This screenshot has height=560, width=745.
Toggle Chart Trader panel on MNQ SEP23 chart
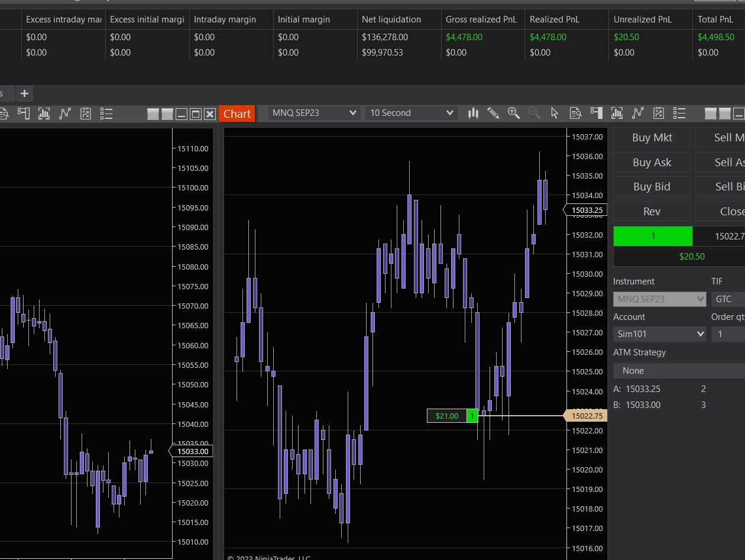596,113
